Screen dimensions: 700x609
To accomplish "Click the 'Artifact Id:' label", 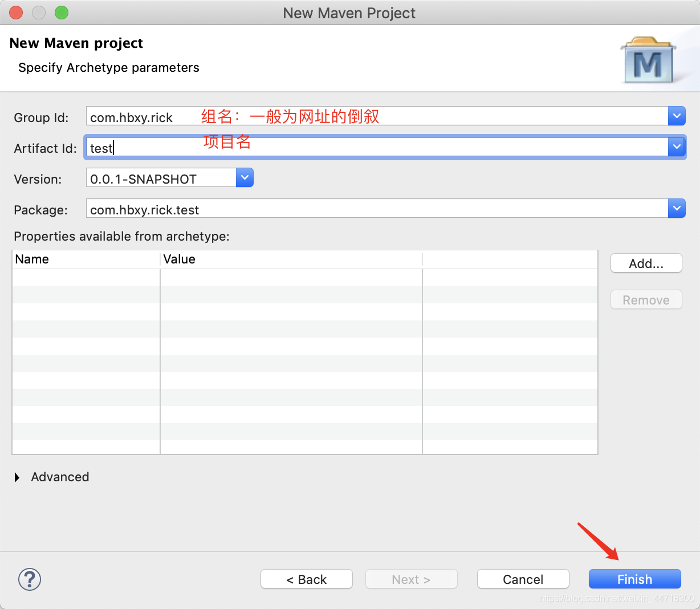I will [45, 148].
